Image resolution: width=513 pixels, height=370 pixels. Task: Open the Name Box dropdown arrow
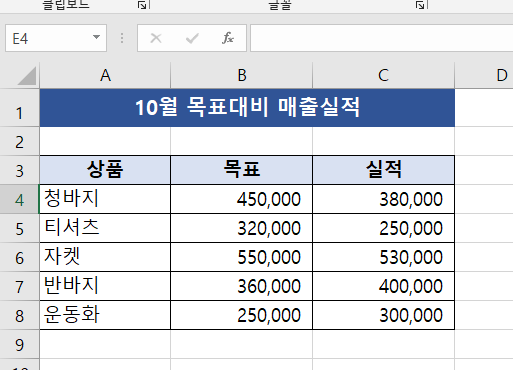(x=96, y=37)
